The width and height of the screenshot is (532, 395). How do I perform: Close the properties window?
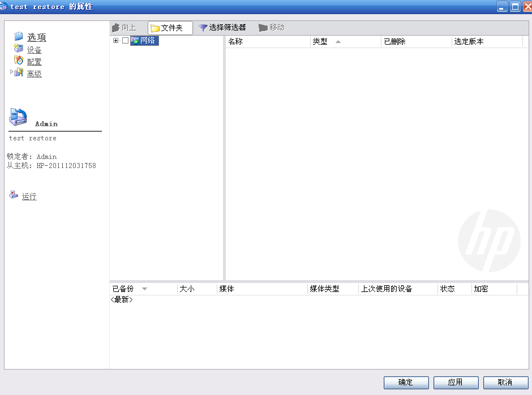click(x=528, y=6)
